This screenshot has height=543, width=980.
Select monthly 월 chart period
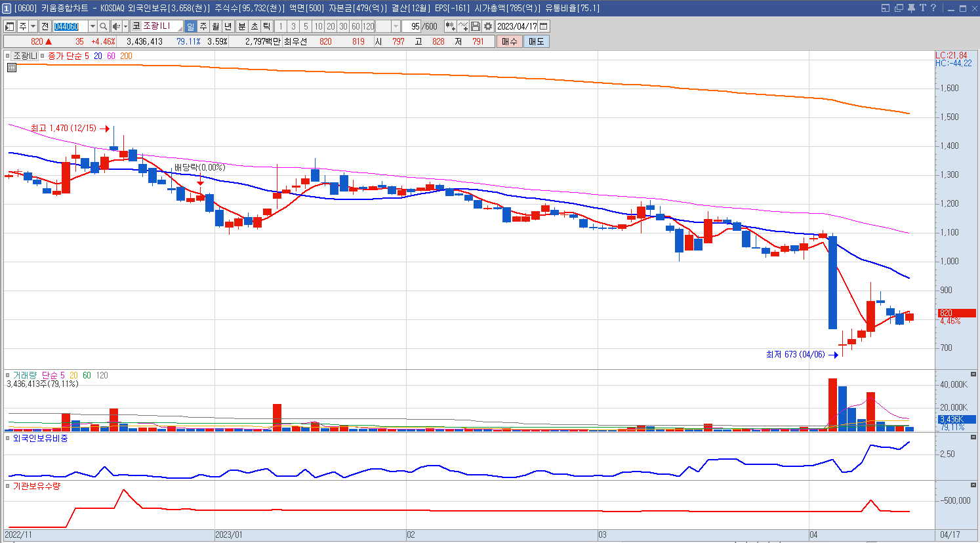216,26
